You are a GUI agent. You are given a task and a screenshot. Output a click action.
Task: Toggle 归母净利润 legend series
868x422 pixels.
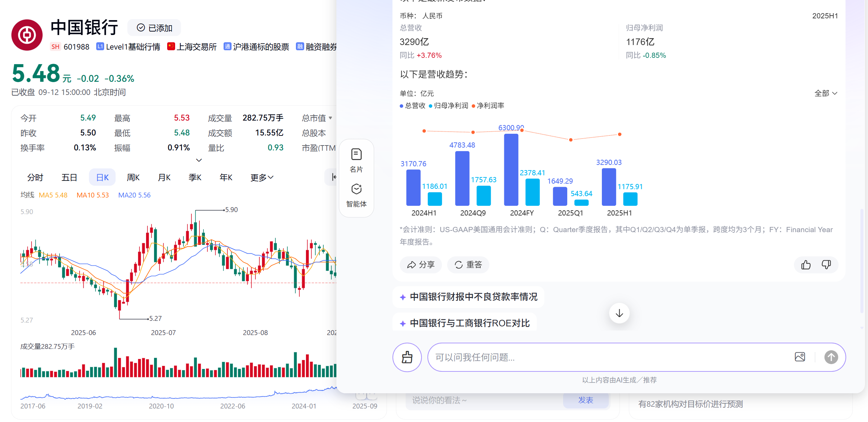tap(449, 106)
